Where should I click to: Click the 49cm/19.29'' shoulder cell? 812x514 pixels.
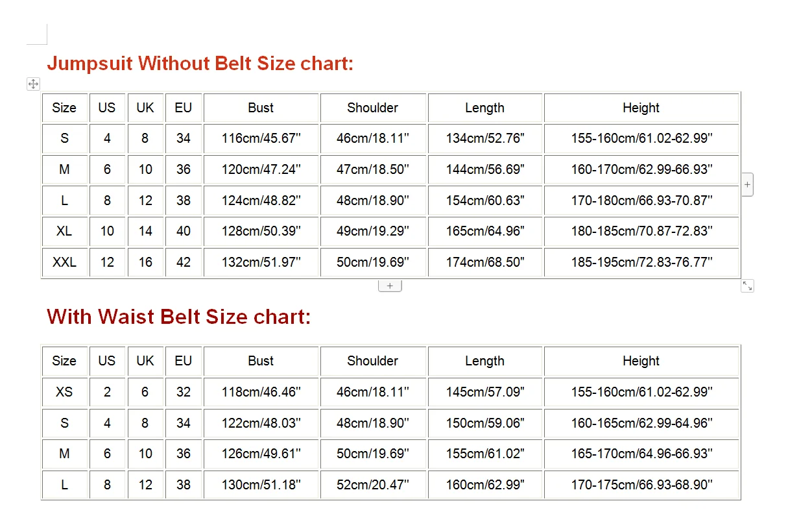click(x=372, y=231)
